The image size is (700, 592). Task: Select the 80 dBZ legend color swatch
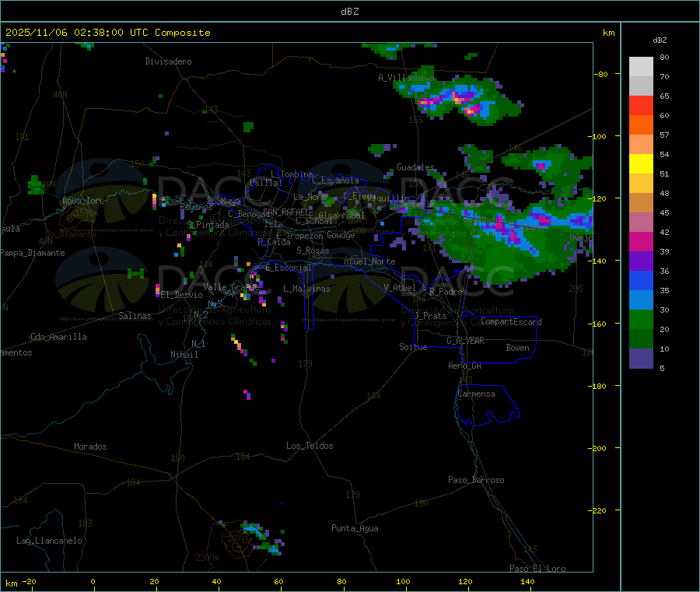point(641,67)
